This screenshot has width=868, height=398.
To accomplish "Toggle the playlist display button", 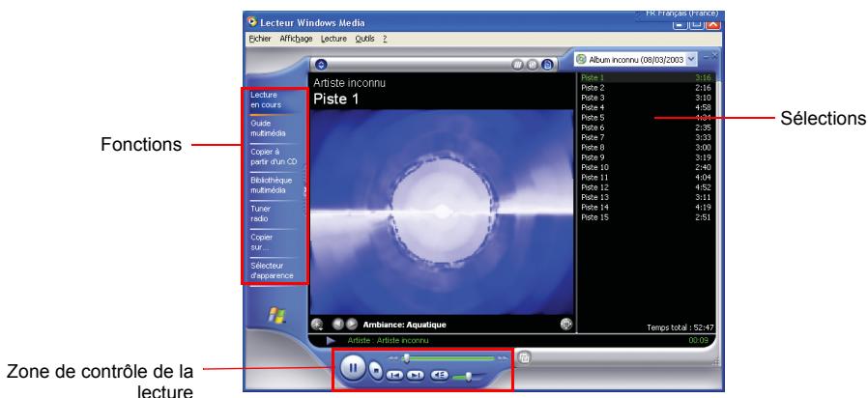I will click(547, 65).
